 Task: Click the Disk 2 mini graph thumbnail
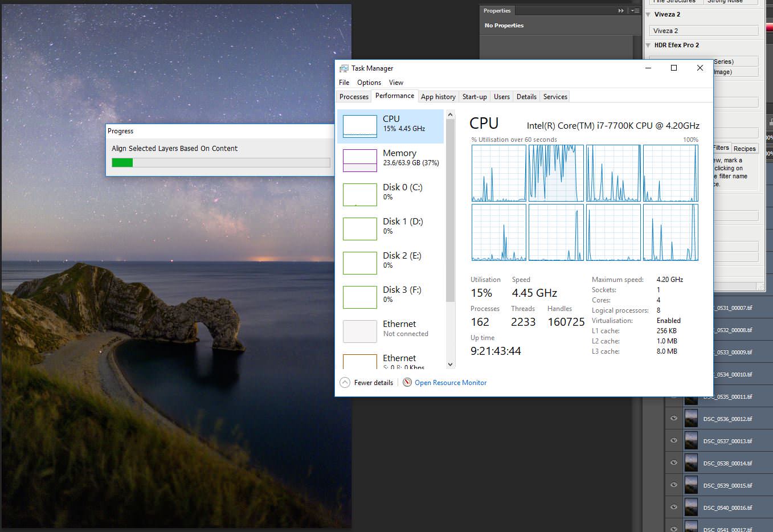pos(360,263)
